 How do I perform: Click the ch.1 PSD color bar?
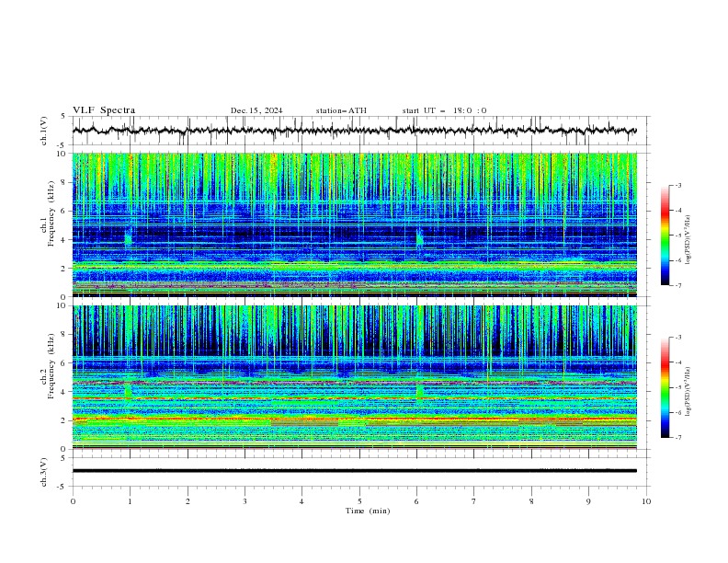click(x=665, y=236)
